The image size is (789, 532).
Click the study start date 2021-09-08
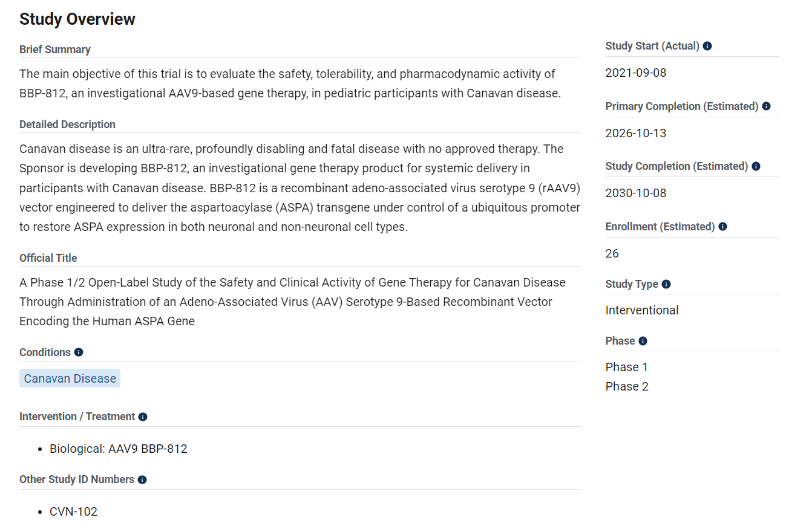[635, 73]
